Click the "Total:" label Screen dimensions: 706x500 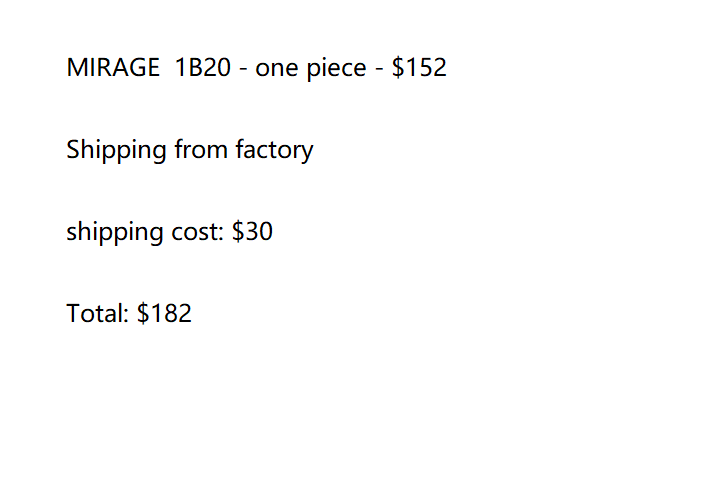coord(98,314)
